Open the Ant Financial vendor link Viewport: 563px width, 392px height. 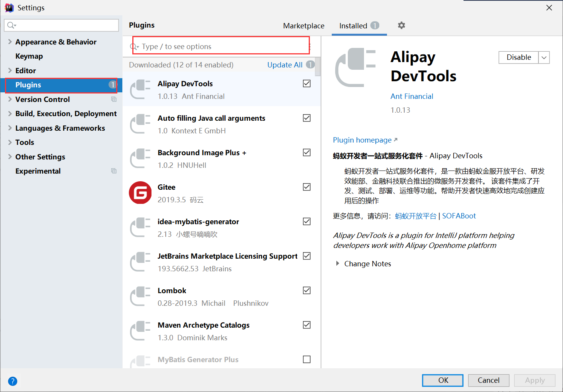(412, 96)
